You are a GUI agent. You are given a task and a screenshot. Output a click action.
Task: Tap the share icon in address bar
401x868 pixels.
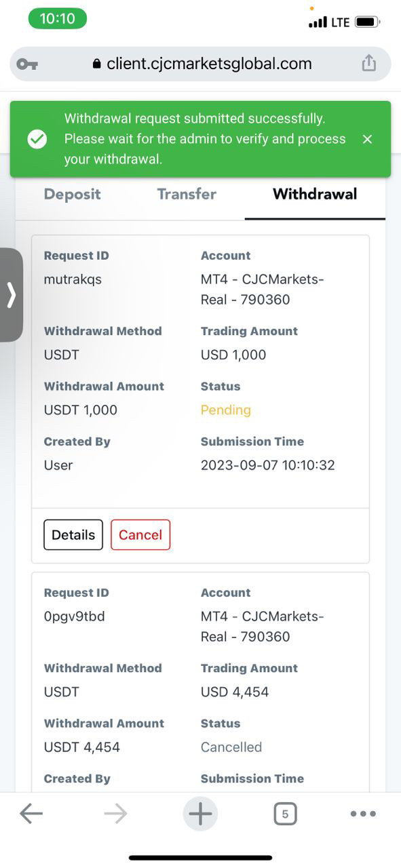(x=368, y=63)
